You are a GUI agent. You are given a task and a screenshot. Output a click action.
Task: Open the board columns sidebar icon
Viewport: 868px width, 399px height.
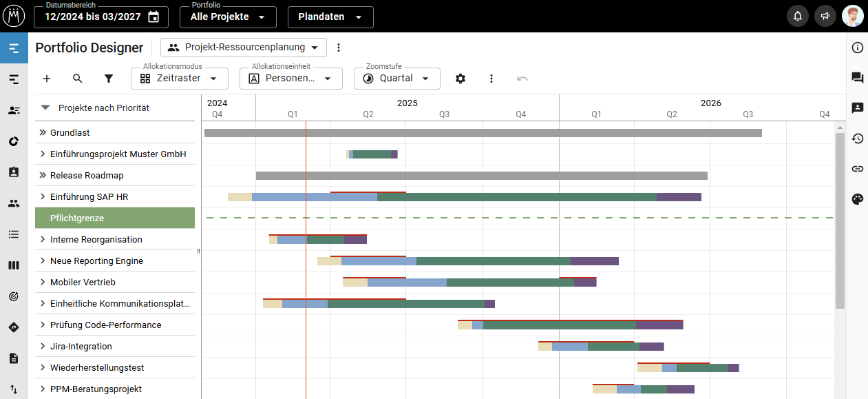(x=14, y=265)
